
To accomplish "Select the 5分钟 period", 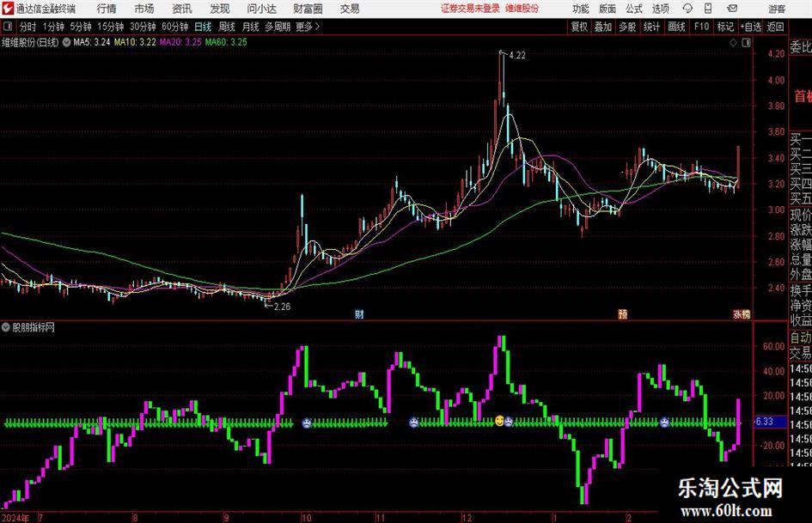I will (x=80, y=27).
